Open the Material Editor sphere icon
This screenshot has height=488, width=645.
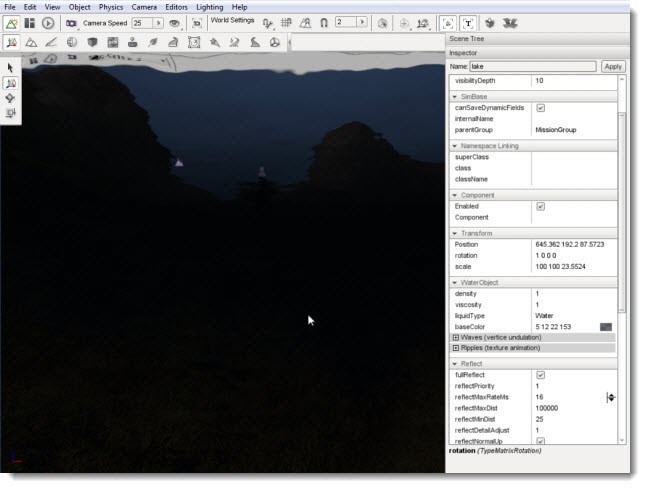72,42
